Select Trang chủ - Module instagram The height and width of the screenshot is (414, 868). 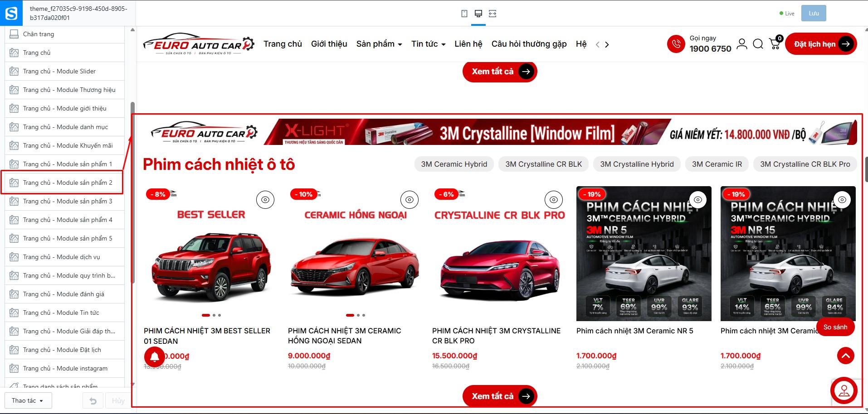pos(65,369)
